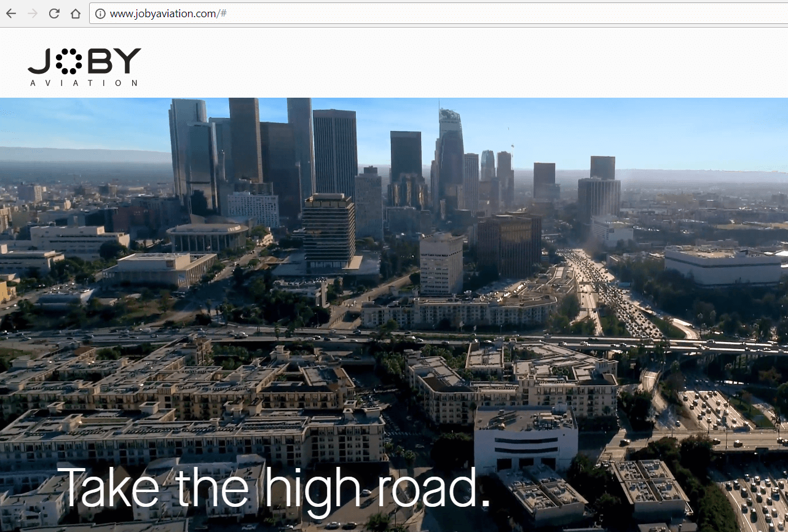The height and width of the screenshot is (532, 788).
Task: Click the AVIATION text beneath the Joby logo
Action: tap(84, 83)
